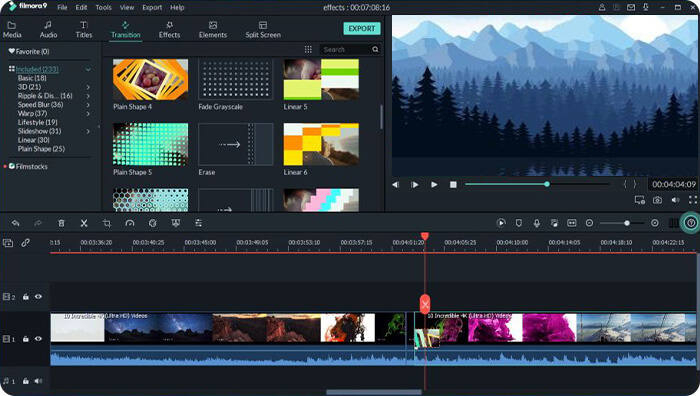
Task: Open the Filmstocks link in sidebar
Action: [x=31, y=167]
